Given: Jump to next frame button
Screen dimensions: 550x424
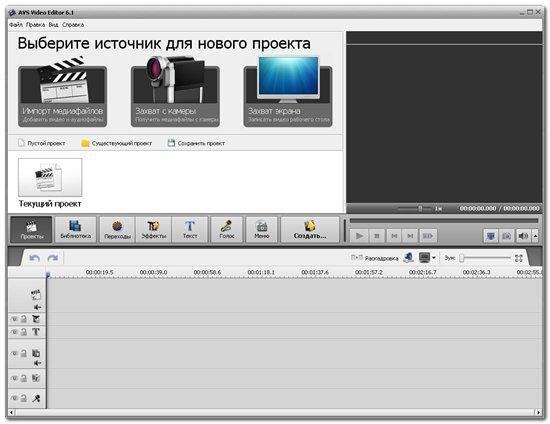Looking at the screenshot, I should [410, 236].
